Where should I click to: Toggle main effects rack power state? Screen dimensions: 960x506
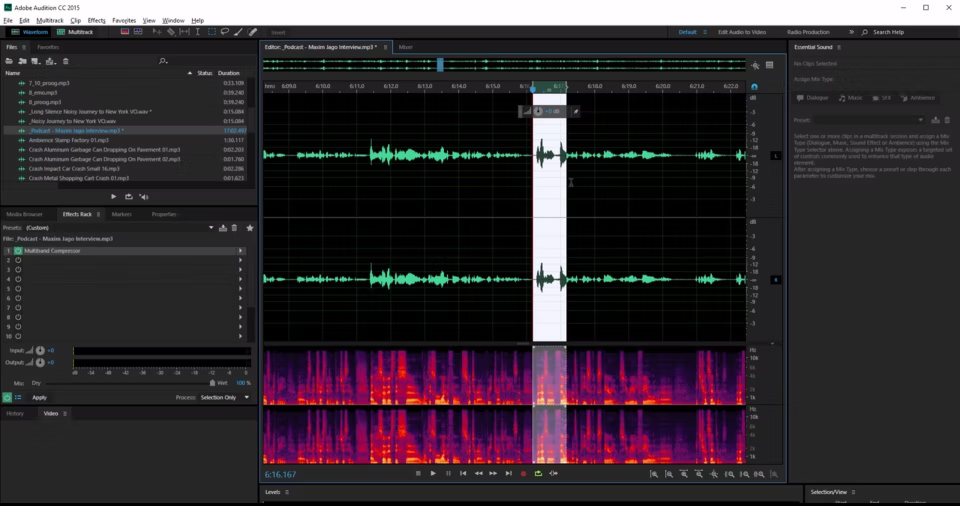tap(8, 397)
